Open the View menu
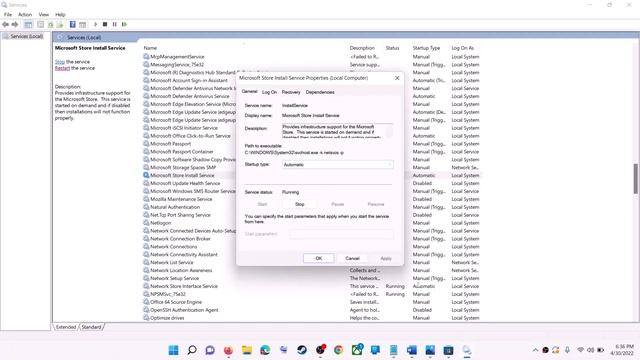Screen dimensions: 640x360 [x=44, y=14]
